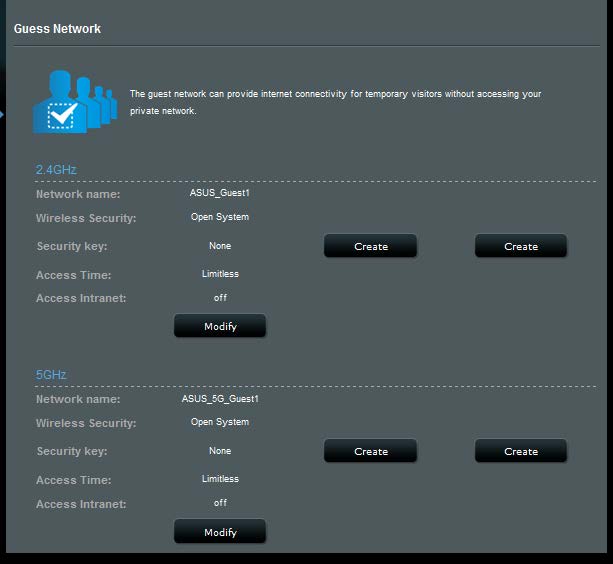The width and height of the screenshot is (613, 564).
Task: Click Access Time label under 2.4GHz
Action: 73,275
